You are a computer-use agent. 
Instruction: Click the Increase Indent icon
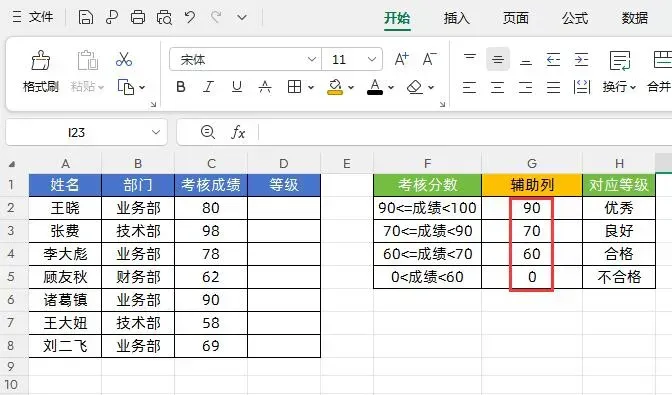(x=581, y=60)
